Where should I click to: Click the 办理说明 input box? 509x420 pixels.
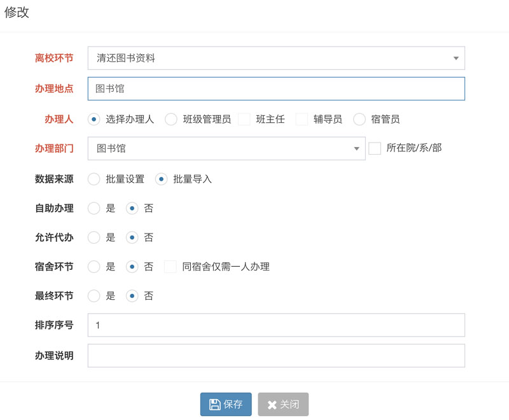[x=276, y=356]
